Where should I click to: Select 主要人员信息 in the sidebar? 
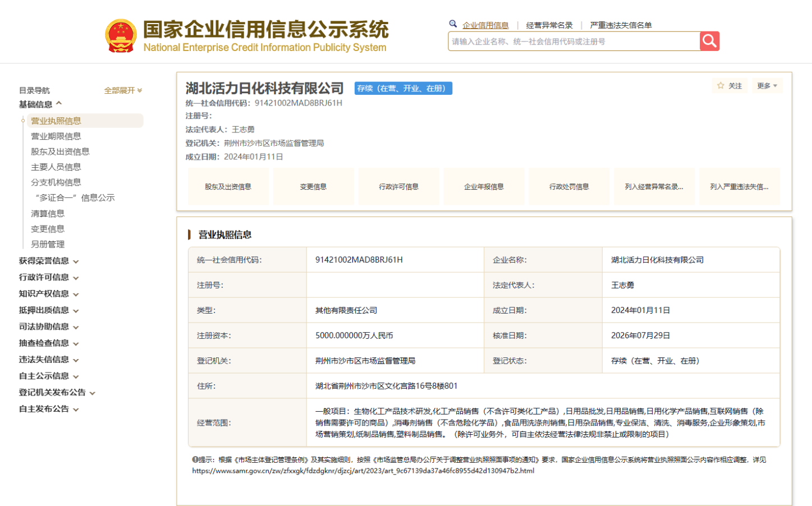(x=56, y=167)
